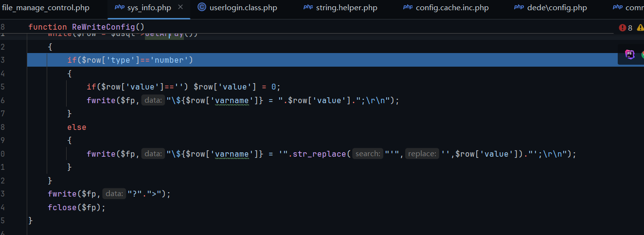Click the 'replace:' parameter hint in str_replace

(x=422, y=154)
